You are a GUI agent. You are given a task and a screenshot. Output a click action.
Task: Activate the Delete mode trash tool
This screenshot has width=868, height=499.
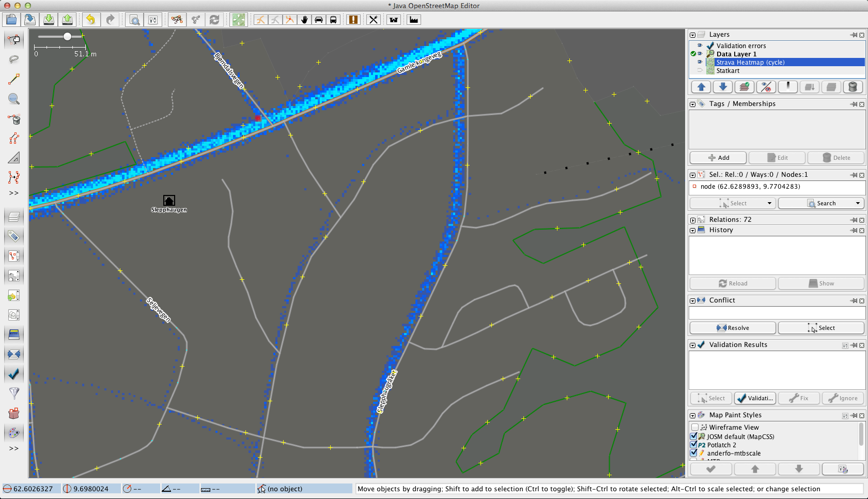(x=14, y=119)
